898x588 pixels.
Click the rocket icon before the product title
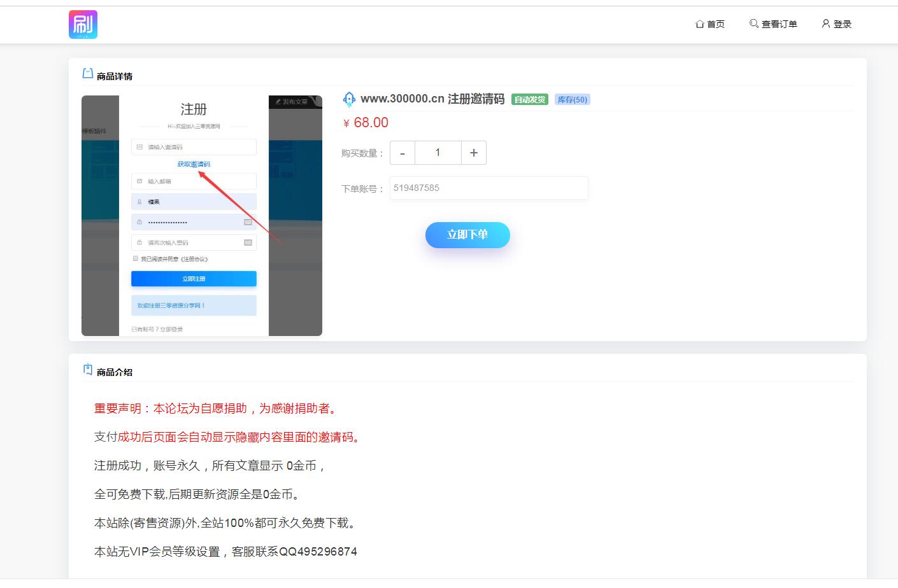pyautogui.click(x=349, y=99)
